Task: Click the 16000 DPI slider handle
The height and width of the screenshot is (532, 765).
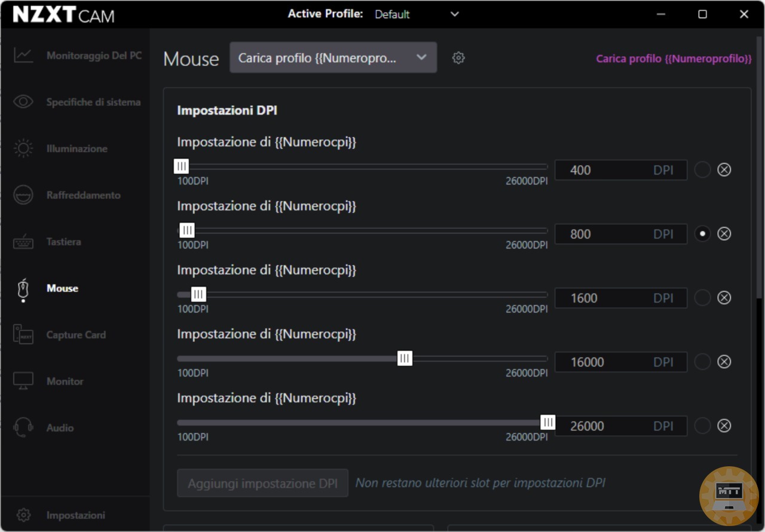Action: [x=405, y=359]
